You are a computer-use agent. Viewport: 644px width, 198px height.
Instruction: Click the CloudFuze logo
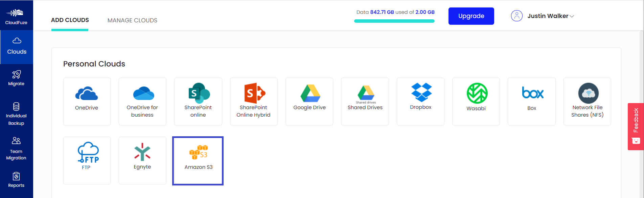click(16, 16)
